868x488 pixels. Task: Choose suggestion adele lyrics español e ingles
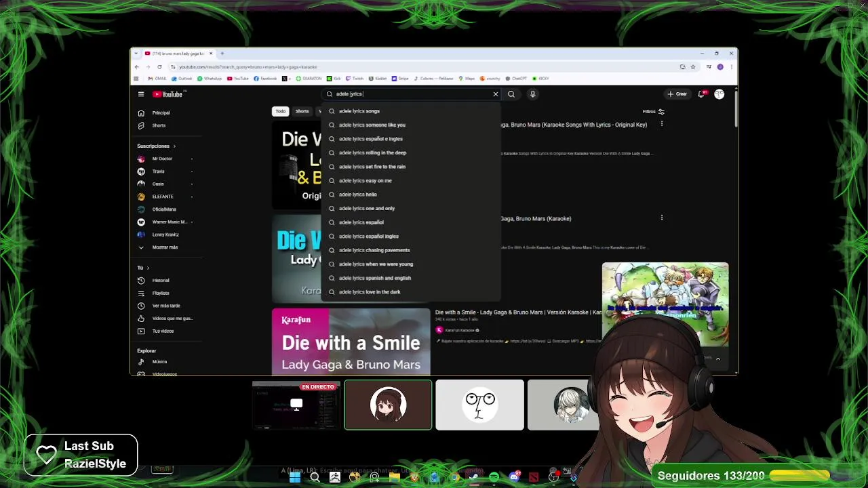point(412,139)
